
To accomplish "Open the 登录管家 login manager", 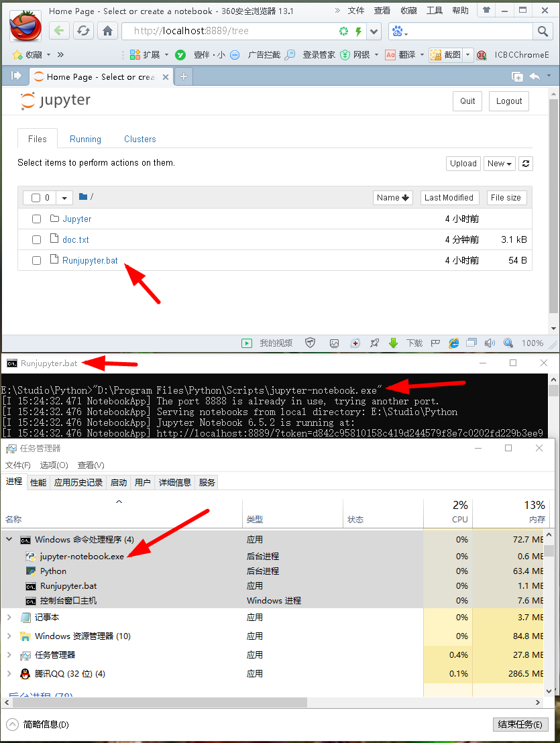I will (x=319, y=55).
